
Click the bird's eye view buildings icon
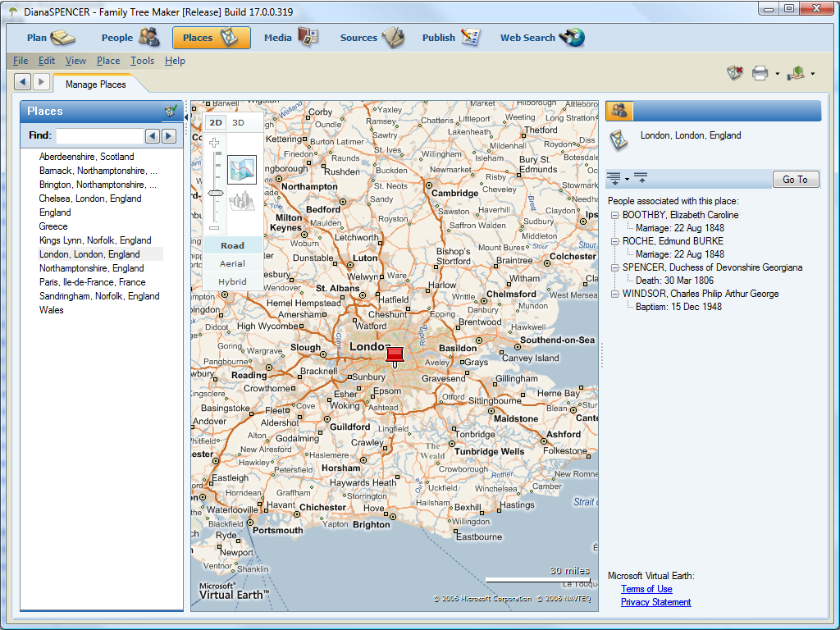click(242, 201)
